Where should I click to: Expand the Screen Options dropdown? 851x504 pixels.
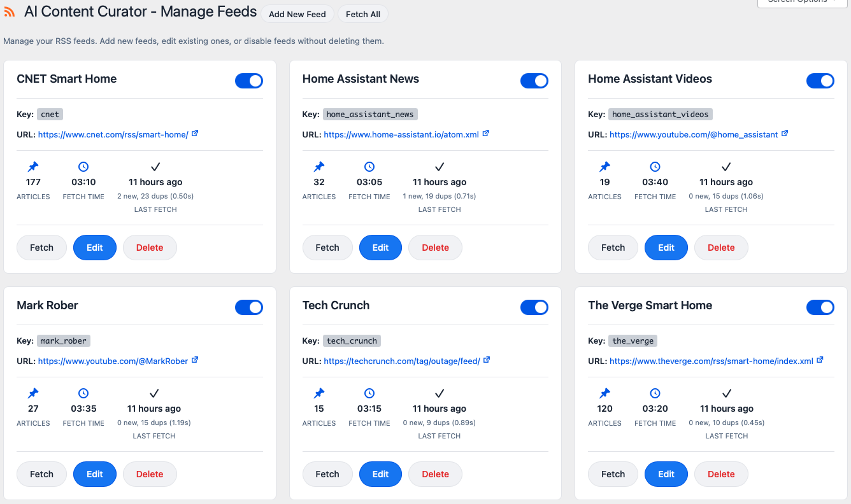tap(802, 3)
